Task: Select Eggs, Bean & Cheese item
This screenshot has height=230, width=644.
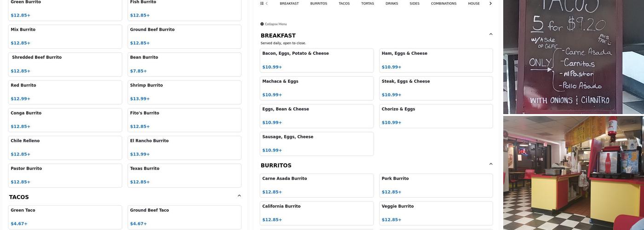Action: 316,116
